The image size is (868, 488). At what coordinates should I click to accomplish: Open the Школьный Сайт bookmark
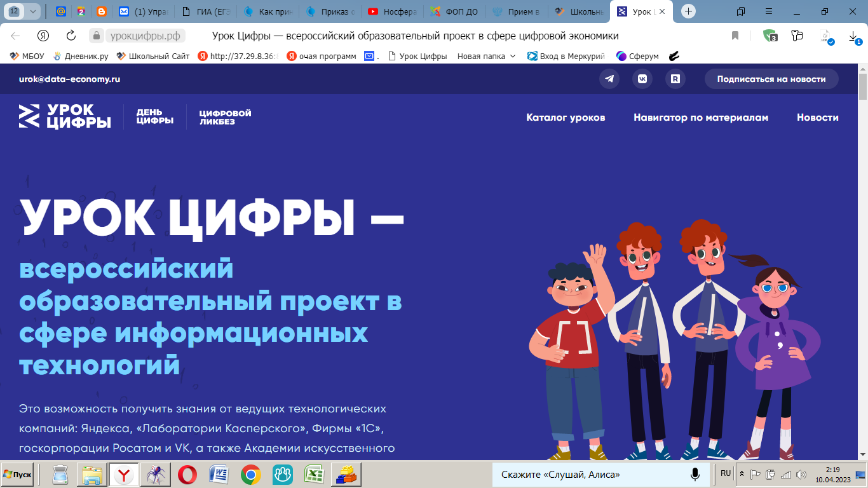pyautogui.click(x=153, y=56)
